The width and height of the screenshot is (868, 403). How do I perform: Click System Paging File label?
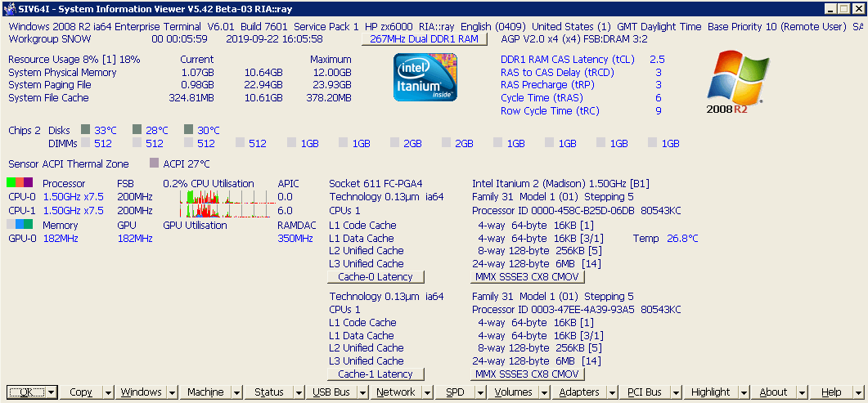coord(50,85)
